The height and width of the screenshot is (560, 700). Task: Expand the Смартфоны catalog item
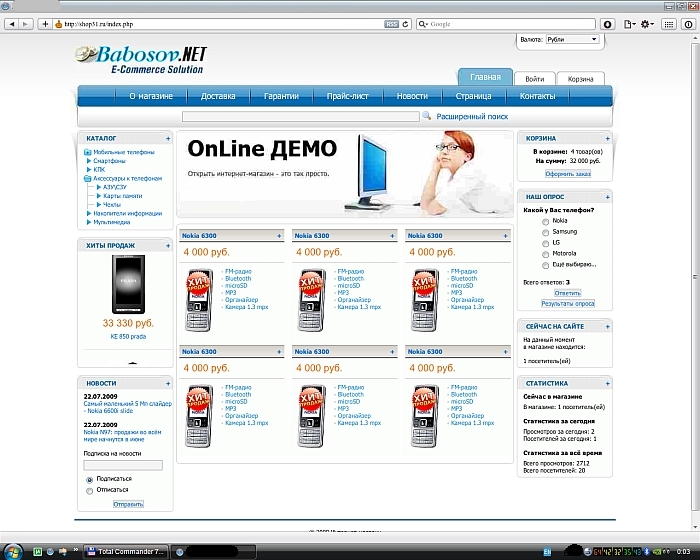coord(89,161)
